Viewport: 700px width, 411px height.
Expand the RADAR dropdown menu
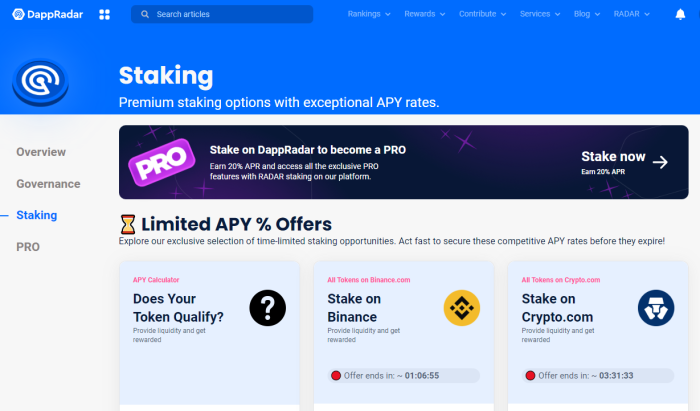(x=631, y=14)
